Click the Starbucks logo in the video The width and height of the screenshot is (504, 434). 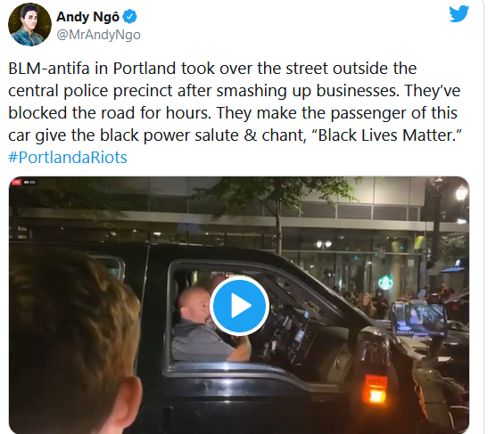(385, 283)
